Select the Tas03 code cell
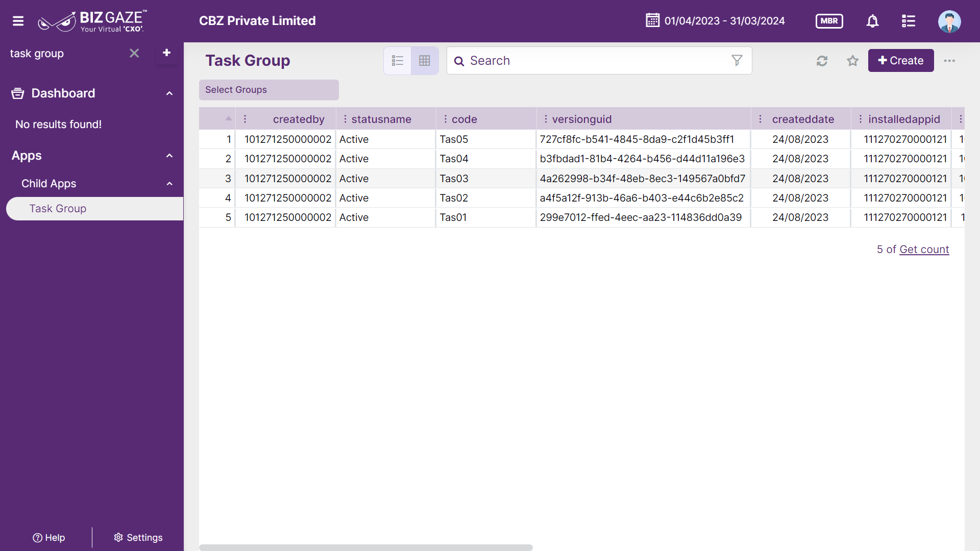The image size is (980, 551). click(x=486, y=179)
